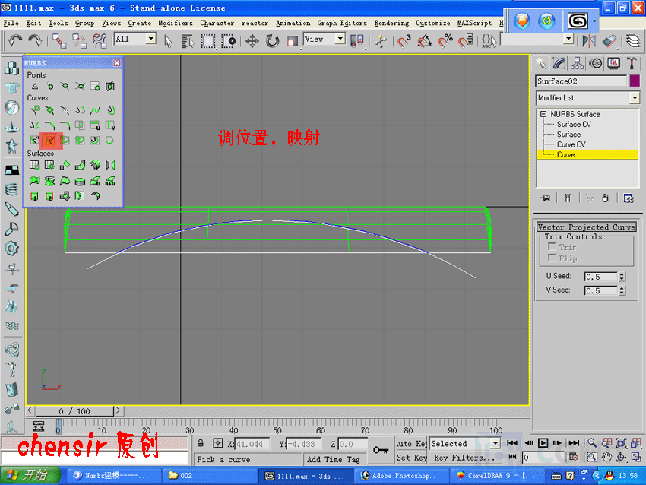Click object color swatch beside Surface02

pyautogui.click(x=634, y=81)
